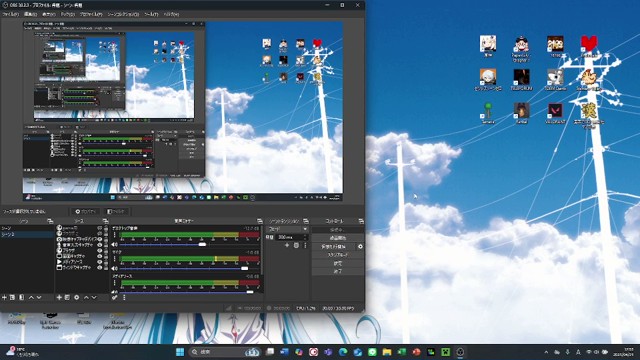640x360 pixels.
Task: Click the OBS Studio icon on the taskbar
Action: (460, 352)
